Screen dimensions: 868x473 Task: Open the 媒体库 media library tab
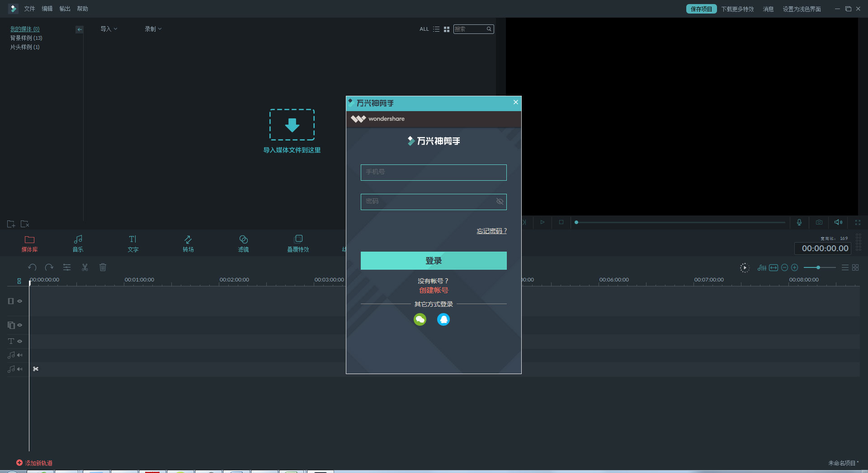pos(29,244)
